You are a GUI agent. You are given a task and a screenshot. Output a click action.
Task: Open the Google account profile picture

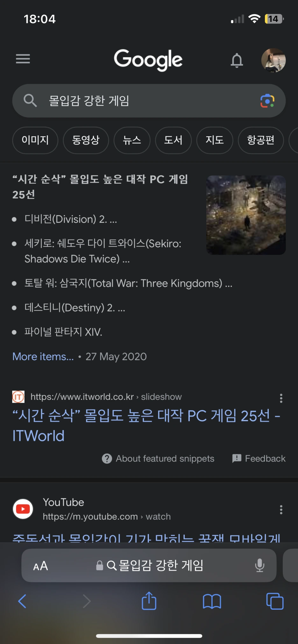(x=273, y=60)
